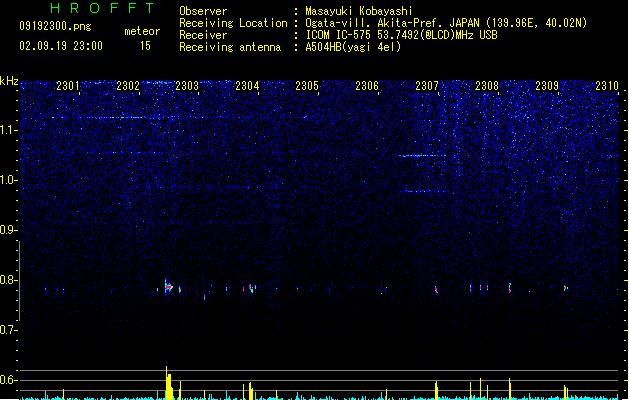This screenshot has width=629, height=400.
Task: Click frequency label 0.9
Action: [x=8, y=230]
